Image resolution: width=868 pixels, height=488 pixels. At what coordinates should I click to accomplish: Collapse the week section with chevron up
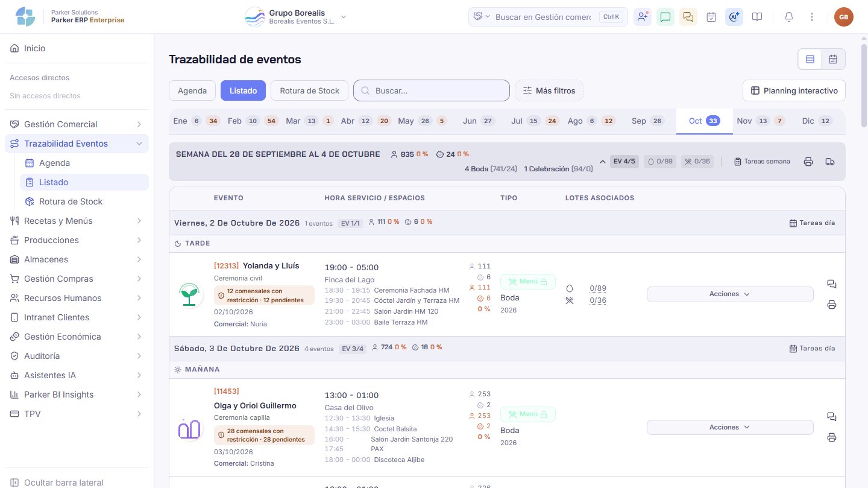pos(602,162)
